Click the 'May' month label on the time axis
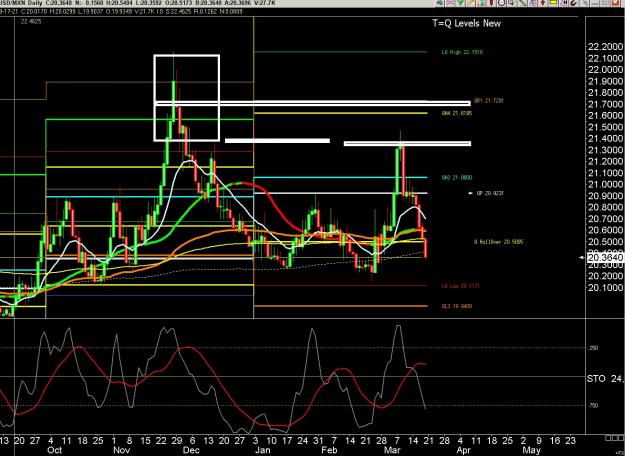Image resolution: width=625 pixels, height=456 pixels. 532,450
